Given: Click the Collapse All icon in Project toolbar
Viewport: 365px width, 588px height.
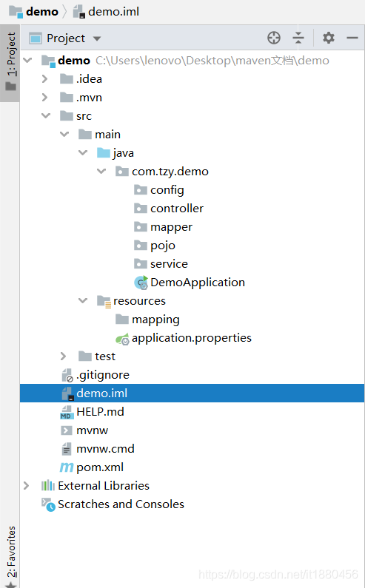Looking at the screenshot, I should (x=298, y=38).
